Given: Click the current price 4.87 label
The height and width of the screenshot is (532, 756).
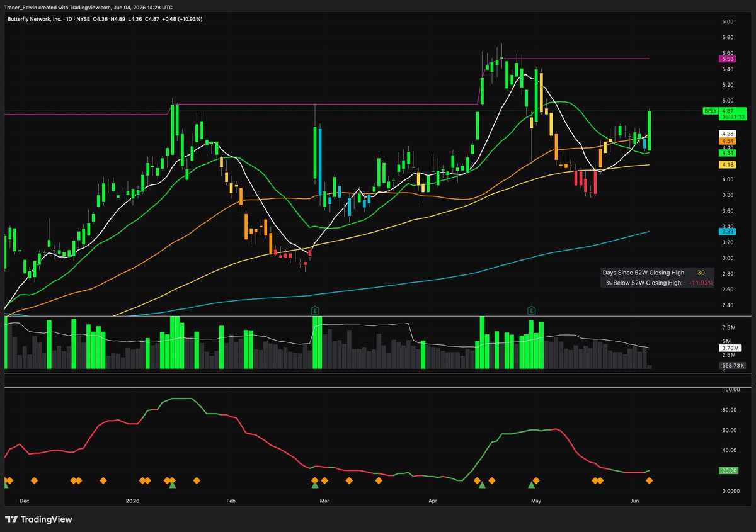Looking at the screenshot, I should [728, 111].
